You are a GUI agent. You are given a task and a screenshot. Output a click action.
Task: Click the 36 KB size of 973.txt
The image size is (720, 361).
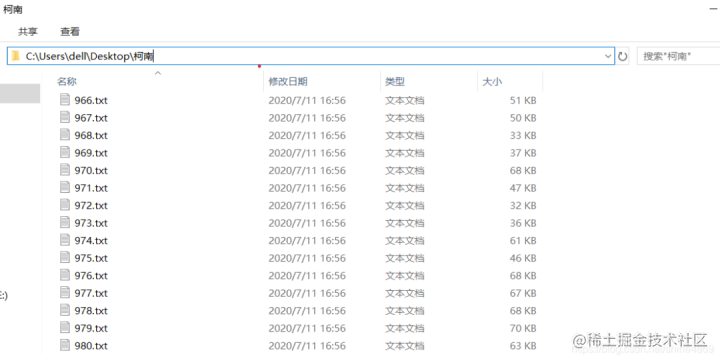tap(523, 223)
